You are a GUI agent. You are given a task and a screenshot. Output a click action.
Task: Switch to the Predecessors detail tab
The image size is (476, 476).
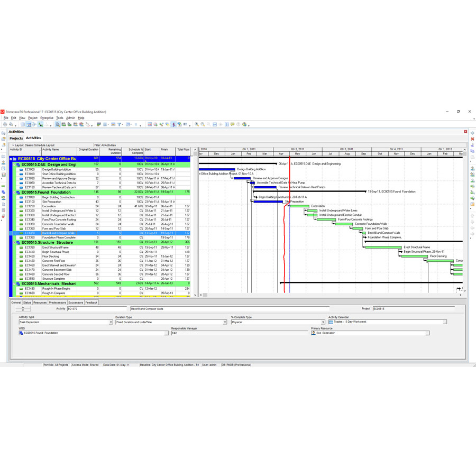point(58,303)
